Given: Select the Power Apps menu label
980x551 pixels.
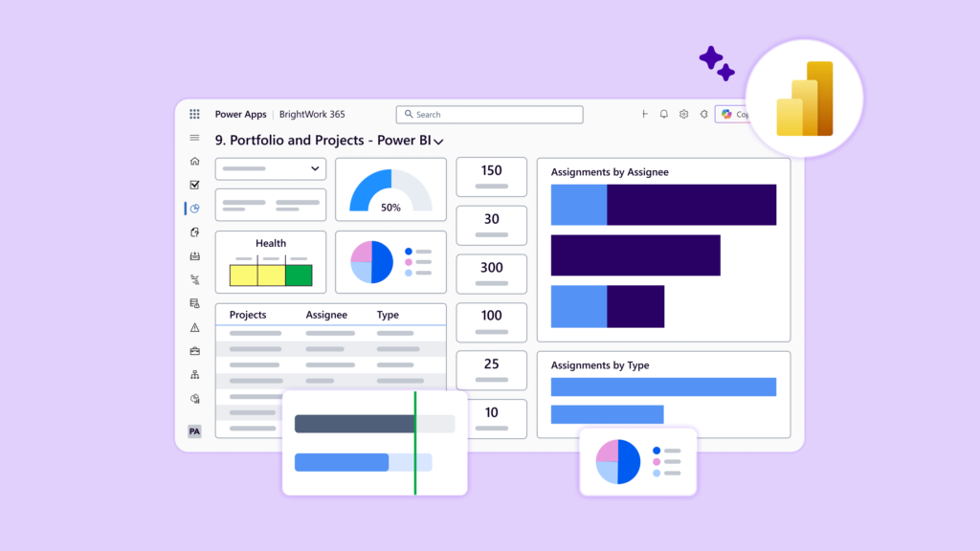Looking at the screenshot, I should tap(240, 114).
